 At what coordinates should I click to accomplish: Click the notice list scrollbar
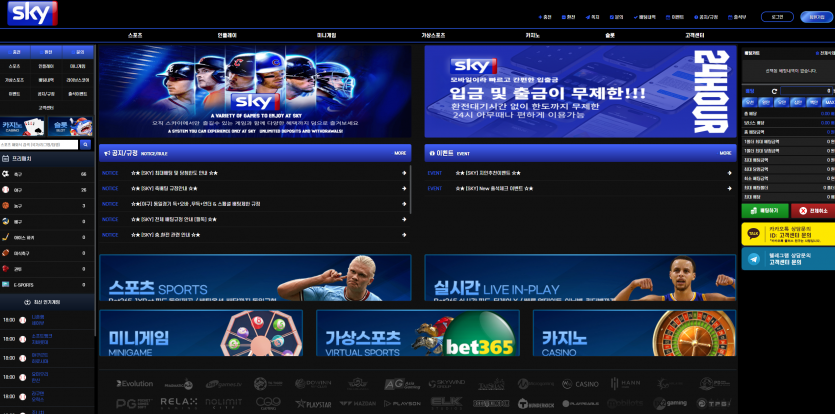(410, 190)
